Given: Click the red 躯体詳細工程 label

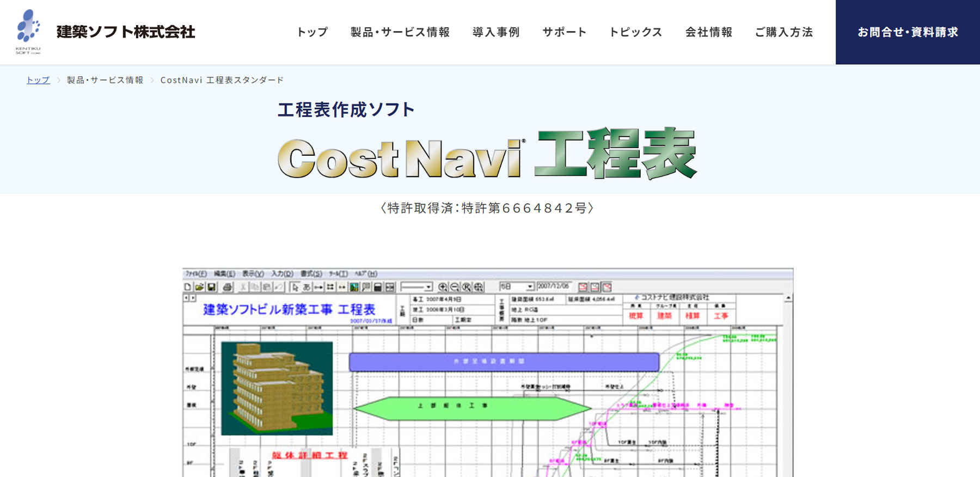Looking at the screenshot, I should (x=310, y=455).
